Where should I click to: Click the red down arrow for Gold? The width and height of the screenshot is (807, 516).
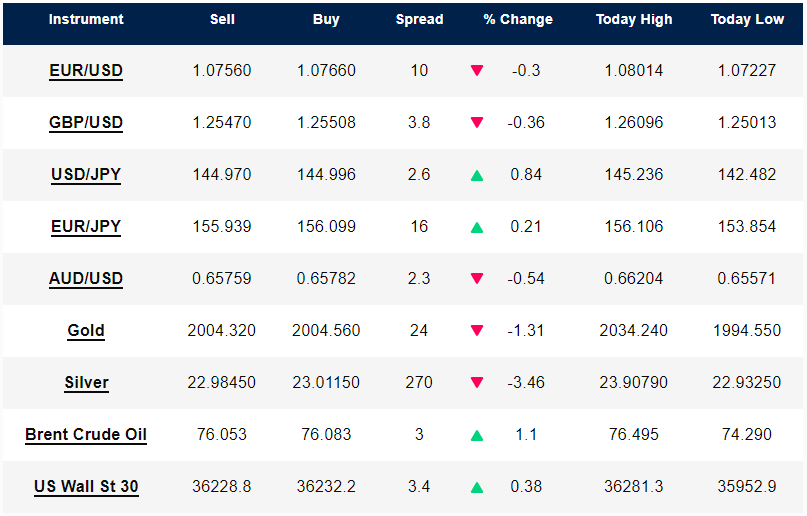pos(477,331)
